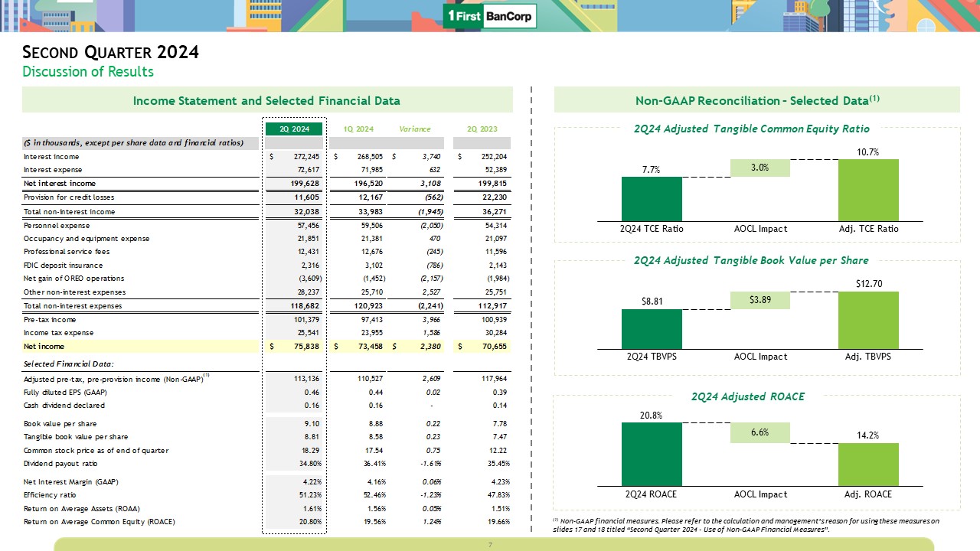Click the Net interest income row label

60,184
